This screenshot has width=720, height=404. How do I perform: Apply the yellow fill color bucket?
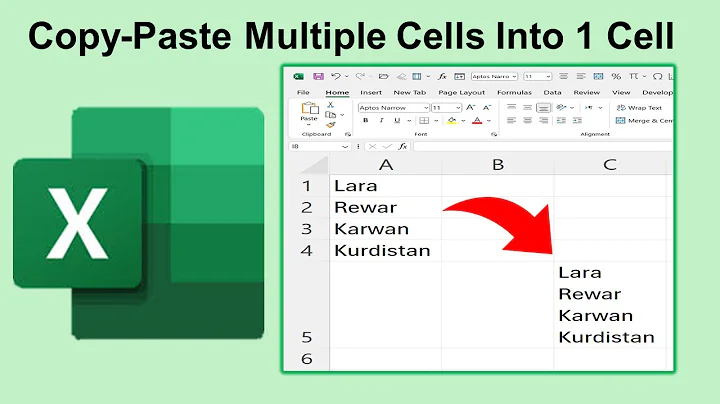452,121
